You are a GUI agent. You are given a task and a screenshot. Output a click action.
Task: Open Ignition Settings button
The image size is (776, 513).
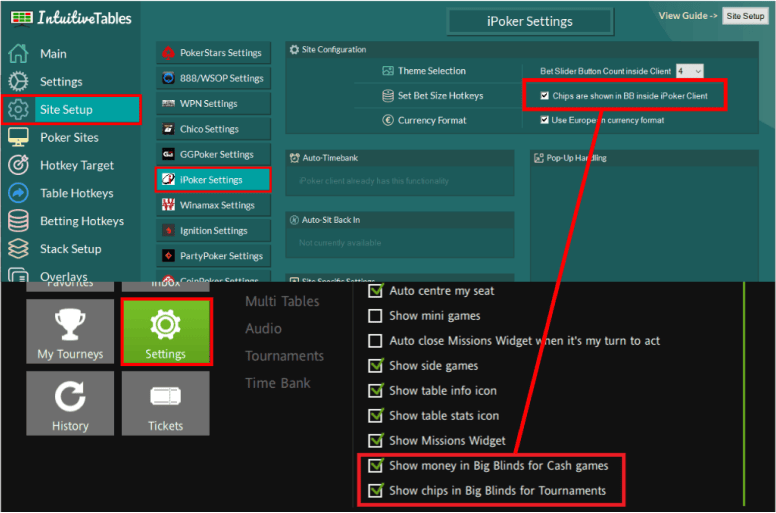click(x=214, y=231)
